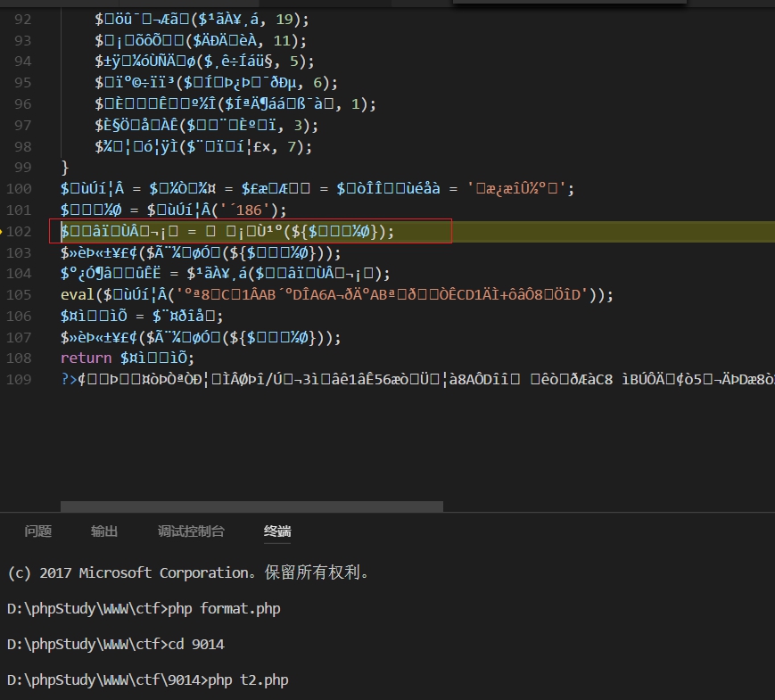775x700 pixels.
Task: Click line number 105 in the gutter
Action: point(19,294)
